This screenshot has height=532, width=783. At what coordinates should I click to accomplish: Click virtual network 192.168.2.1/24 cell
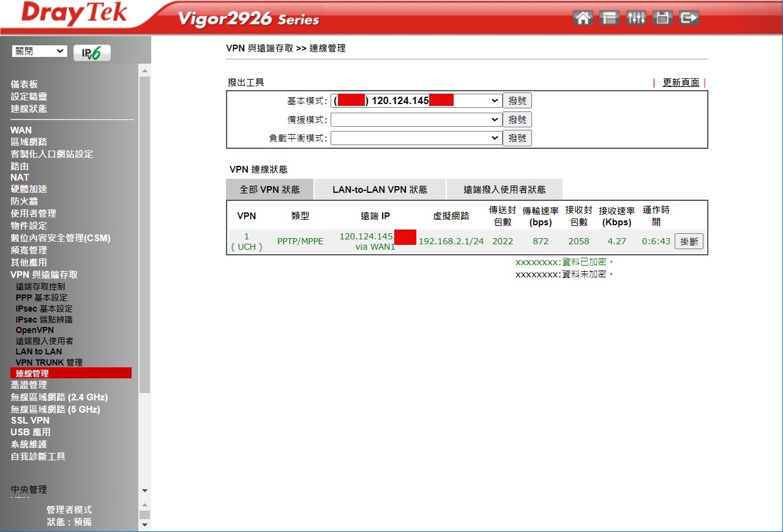[x=451, y=241]
